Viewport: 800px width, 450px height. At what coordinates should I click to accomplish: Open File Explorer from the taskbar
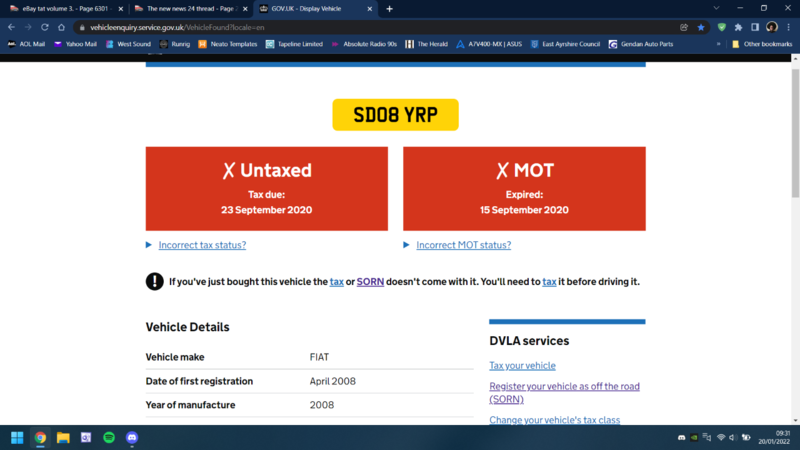coord(63,438)
